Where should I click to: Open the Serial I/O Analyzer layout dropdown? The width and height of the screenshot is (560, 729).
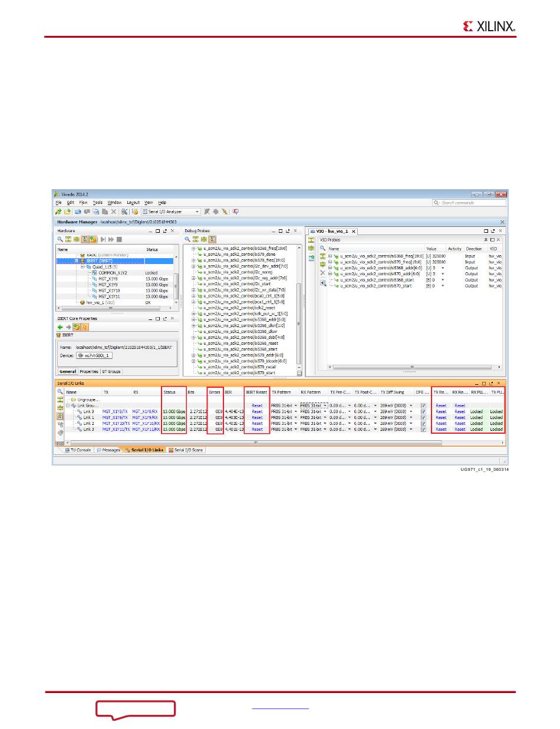[x=197, y=212]
